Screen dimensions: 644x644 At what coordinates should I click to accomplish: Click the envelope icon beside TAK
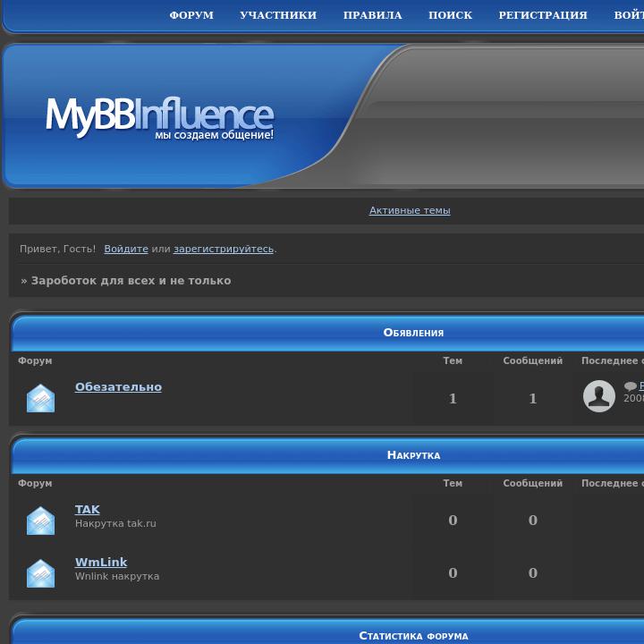[40, 520]
